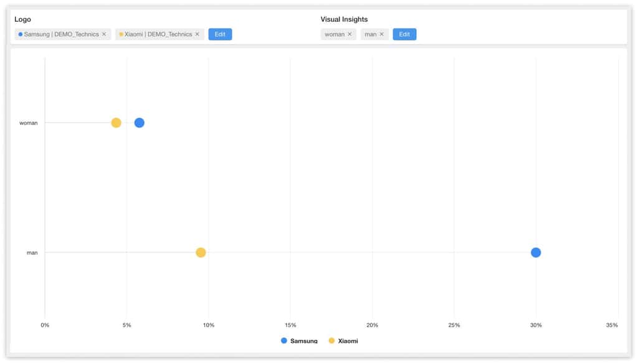The width and height of the screenshot is (638, 364).
Task: Click the 0% x-axis tick label
Action: [x=45, y=325]
